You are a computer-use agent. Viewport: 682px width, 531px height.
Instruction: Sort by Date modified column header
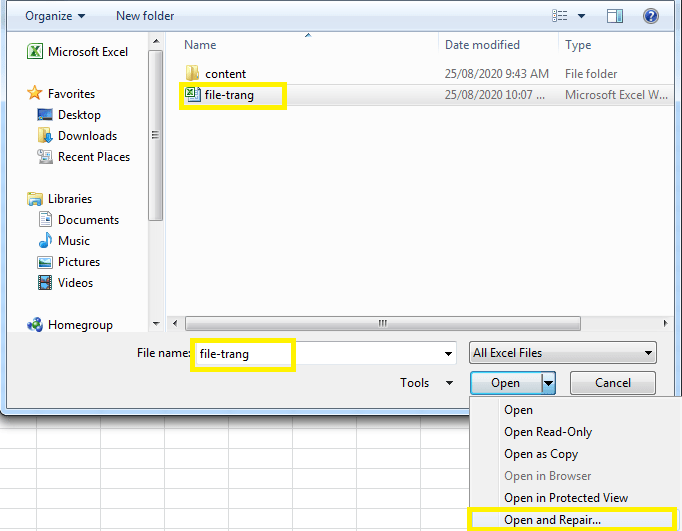coord(482,45)
